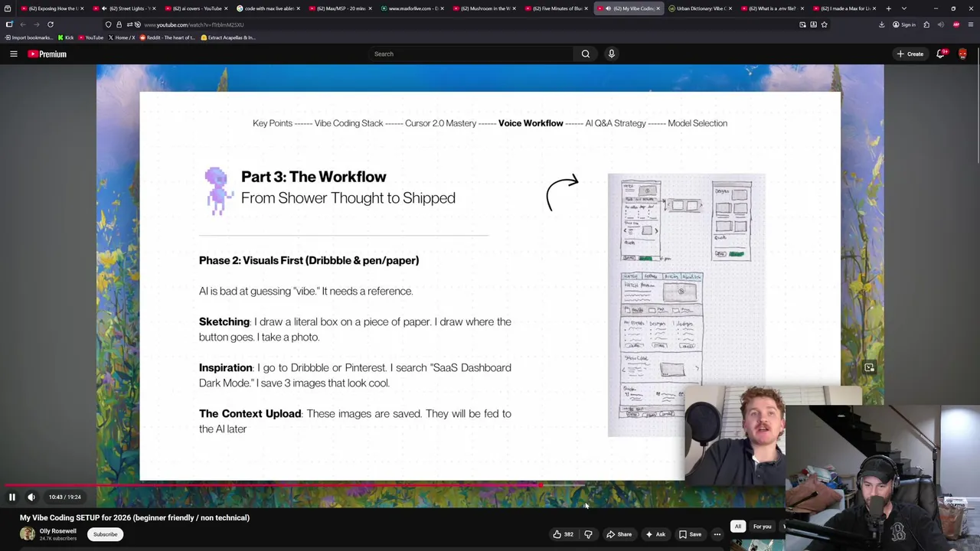Viewport: 980px width, 551px height.
Task: Open more actions ellipsis below video
Action: click(717, 534)
